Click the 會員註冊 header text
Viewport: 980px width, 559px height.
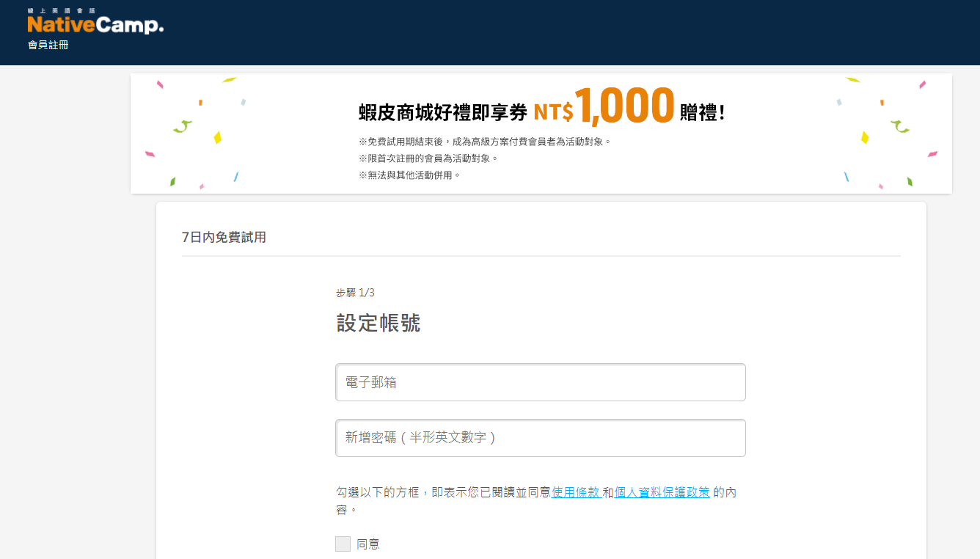coord(48,45)
